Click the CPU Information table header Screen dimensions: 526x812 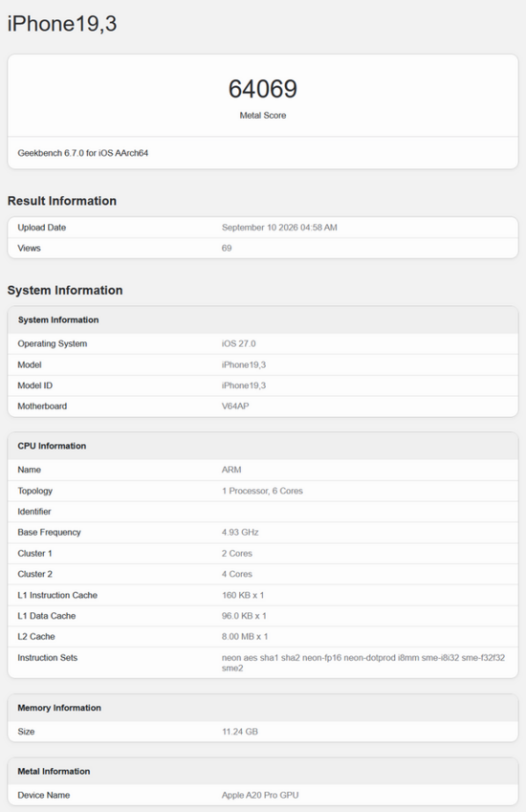coord(263,446)
